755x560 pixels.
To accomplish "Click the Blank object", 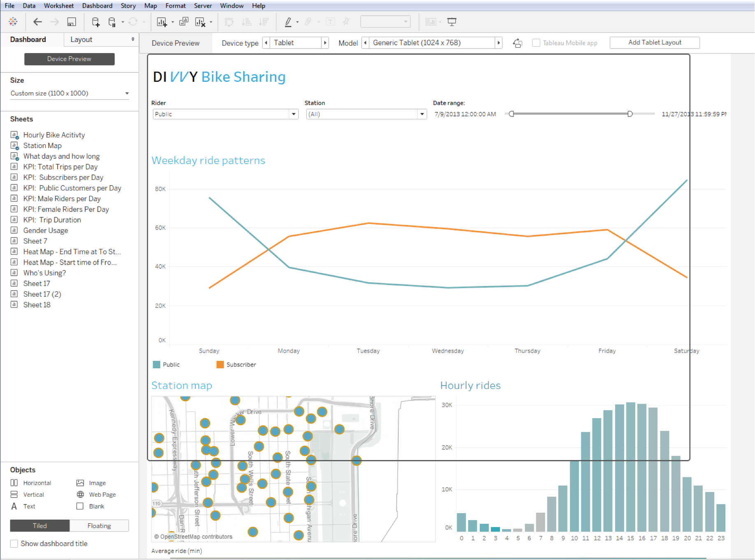I will click(91, 507).
